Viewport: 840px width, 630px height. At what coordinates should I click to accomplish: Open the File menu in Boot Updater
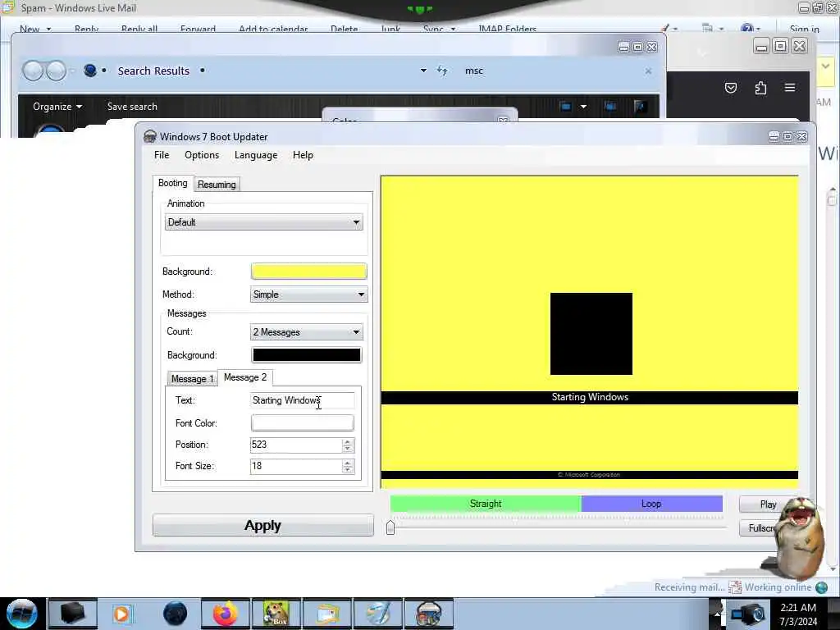[162, 155]
